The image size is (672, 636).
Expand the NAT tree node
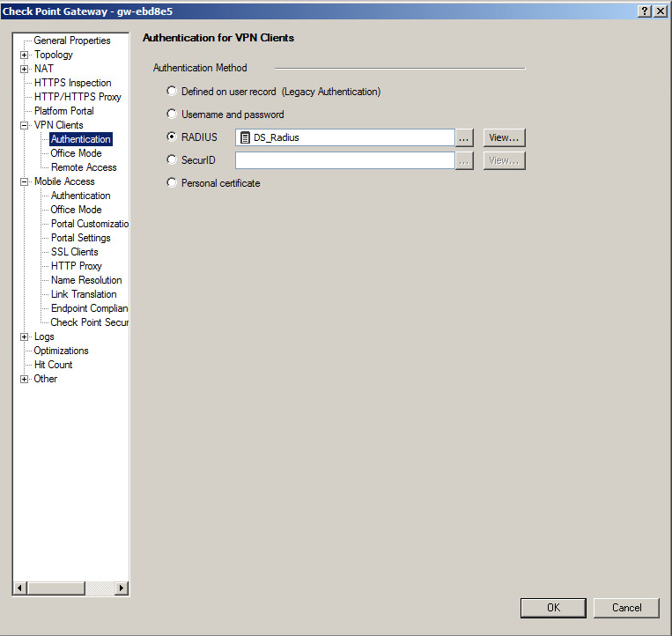(x=25, y=69)
